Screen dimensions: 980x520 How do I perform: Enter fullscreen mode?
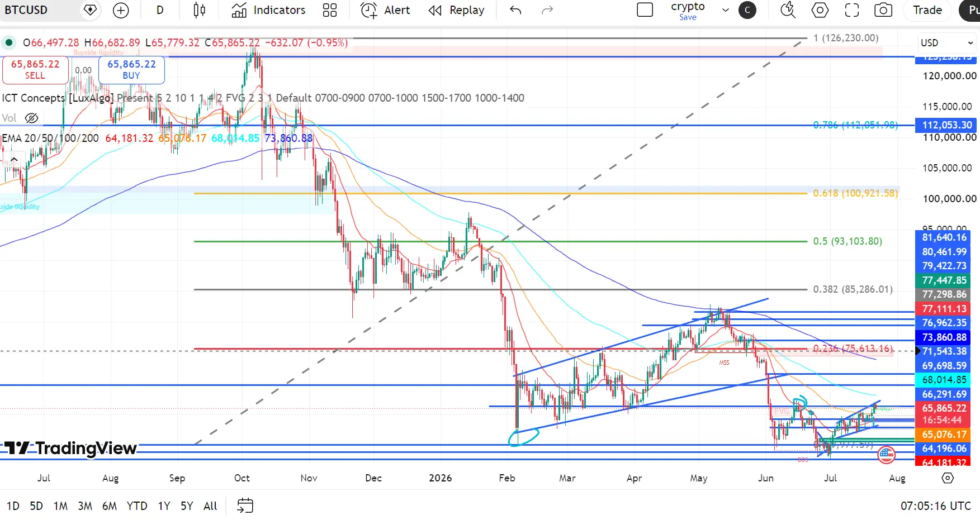point(852,10)
